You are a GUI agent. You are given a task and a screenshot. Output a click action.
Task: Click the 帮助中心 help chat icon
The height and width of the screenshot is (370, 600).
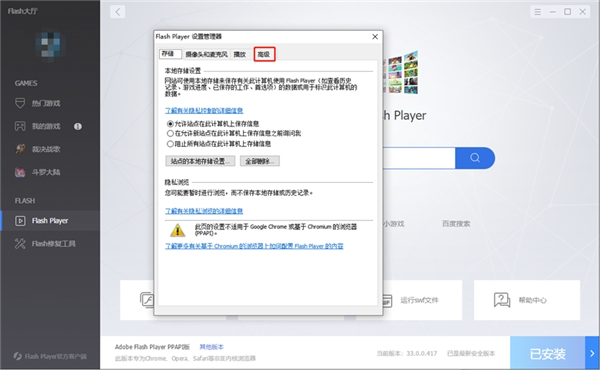(502, 300)
